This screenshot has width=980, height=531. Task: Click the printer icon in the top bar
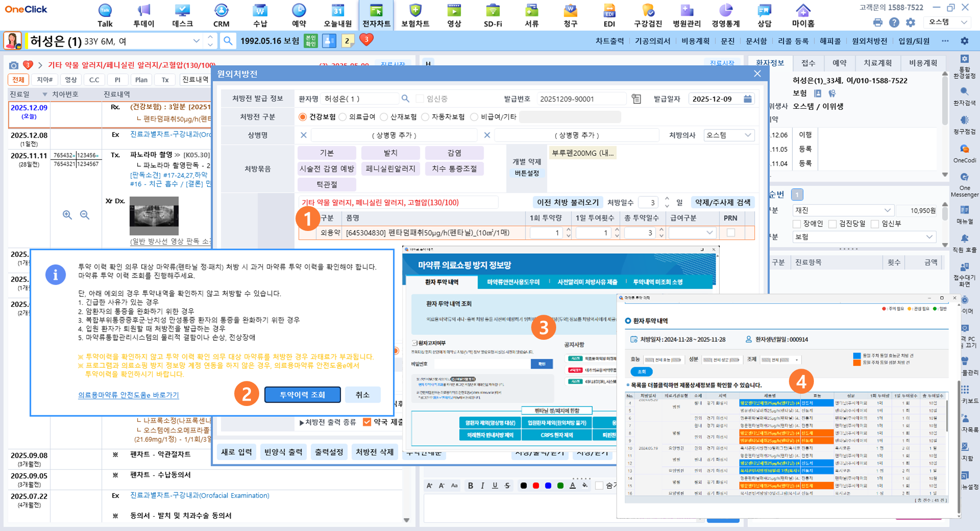coord(878,23)
